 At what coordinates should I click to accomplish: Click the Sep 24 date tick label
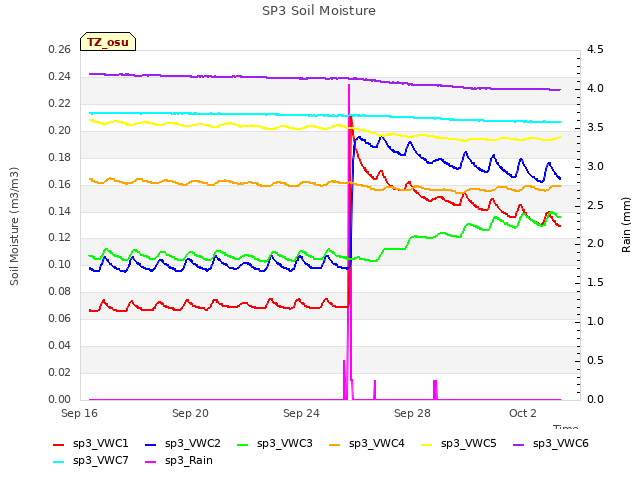(x=301, y=413)
